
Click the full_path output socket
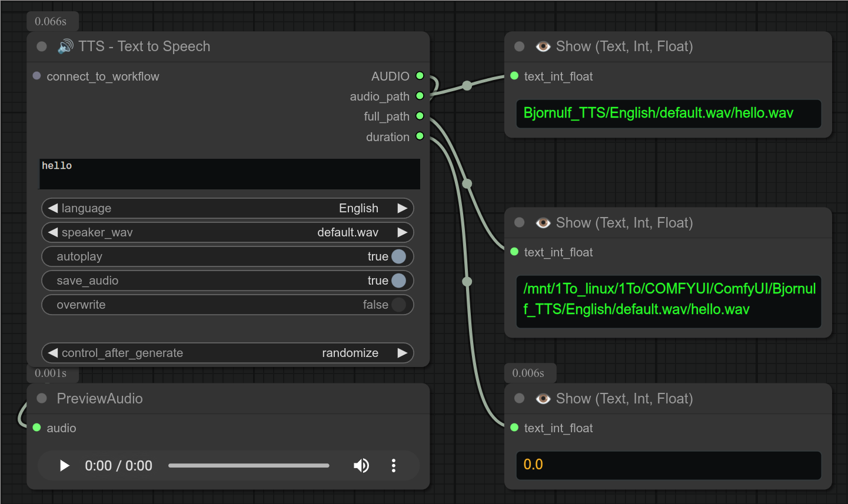pyautogui.click(x=420, y=116)
